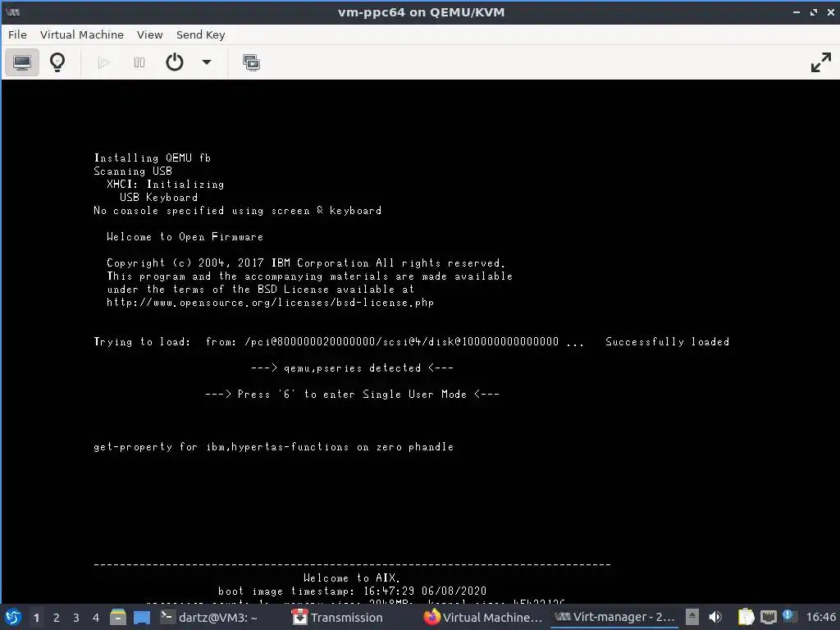Click the taskbar clock showing 16:46
840x630 pixels.
tap(820, 618)
